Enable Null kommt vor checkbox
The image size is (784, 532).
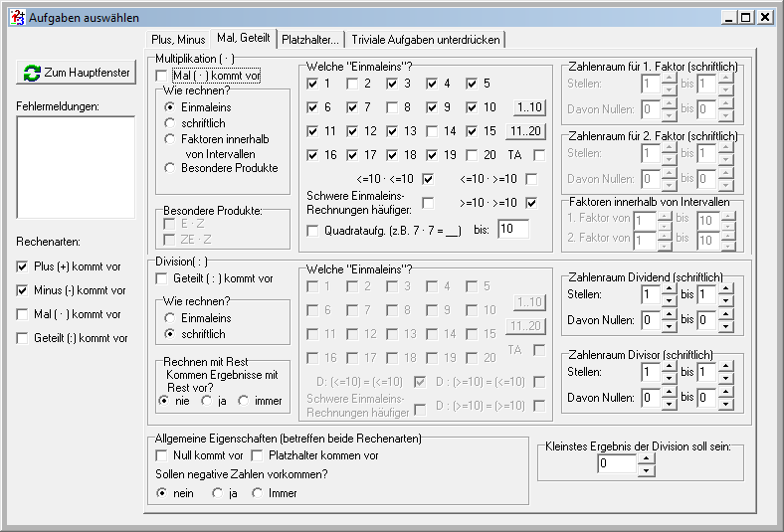click(162, 455)
